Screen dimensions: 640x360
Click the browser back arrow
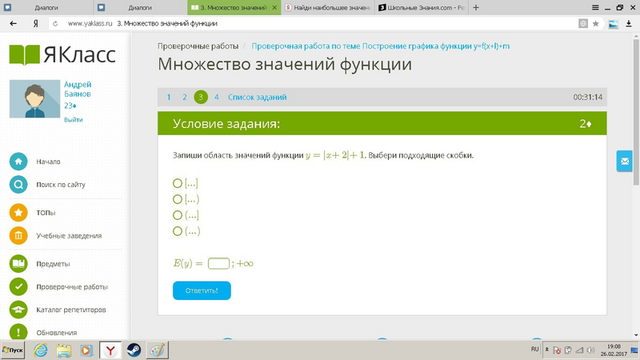pyautogui.click(x=13, y=24)
